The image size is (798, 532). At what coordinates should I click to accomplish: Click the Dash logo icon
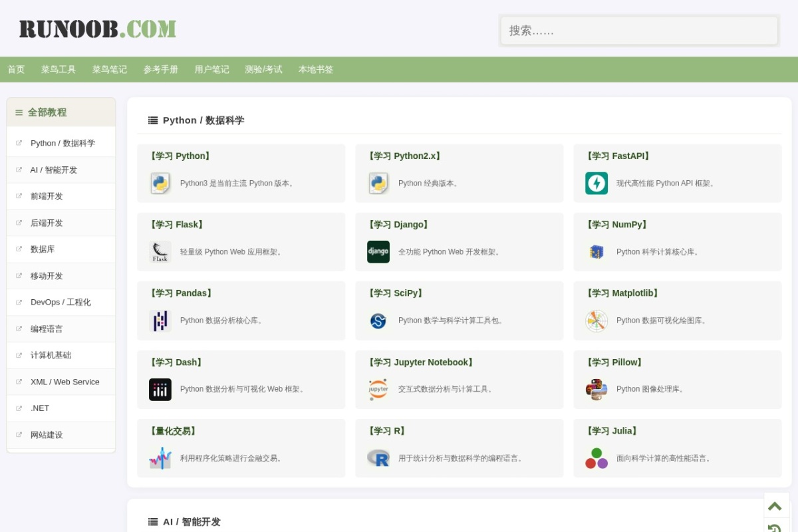pyautogui.click(x=160, y=390)
